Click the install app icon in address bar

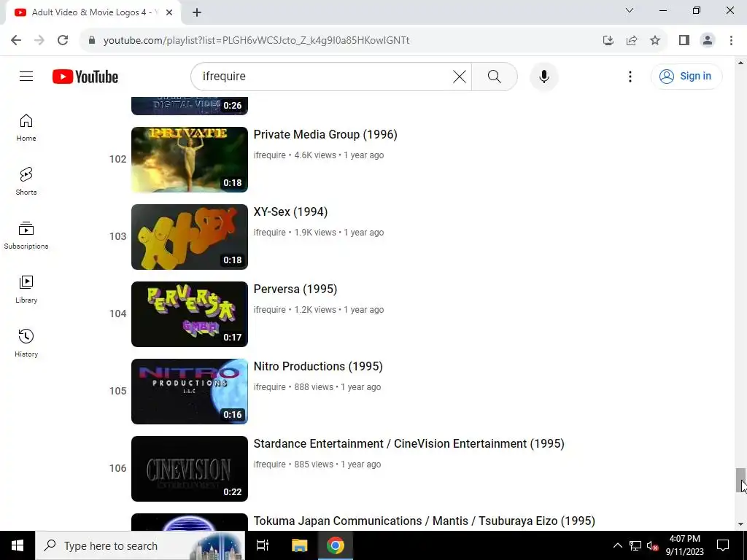(608, 40)
